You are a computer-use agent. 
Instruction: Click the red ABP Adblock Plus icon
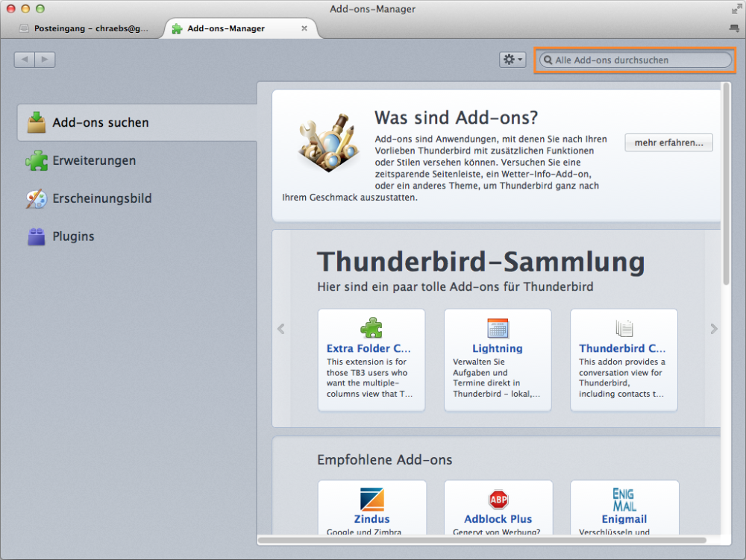(x=498, y=500)
